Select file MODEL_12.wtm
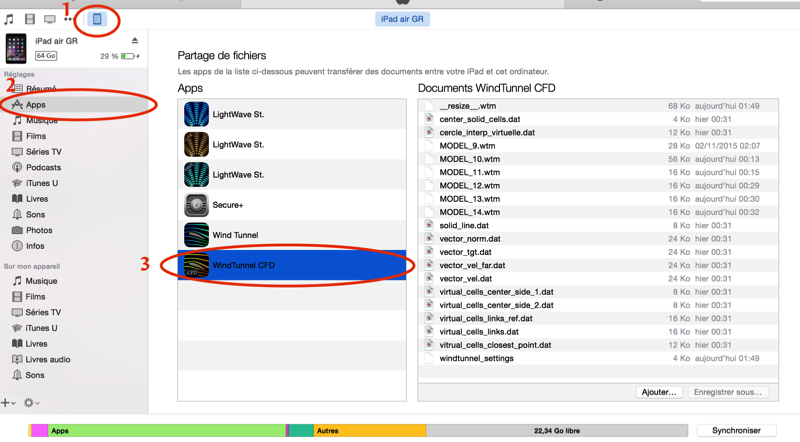Image resolution: width=800 pixels, height=442 pixels. pos(598,185)
